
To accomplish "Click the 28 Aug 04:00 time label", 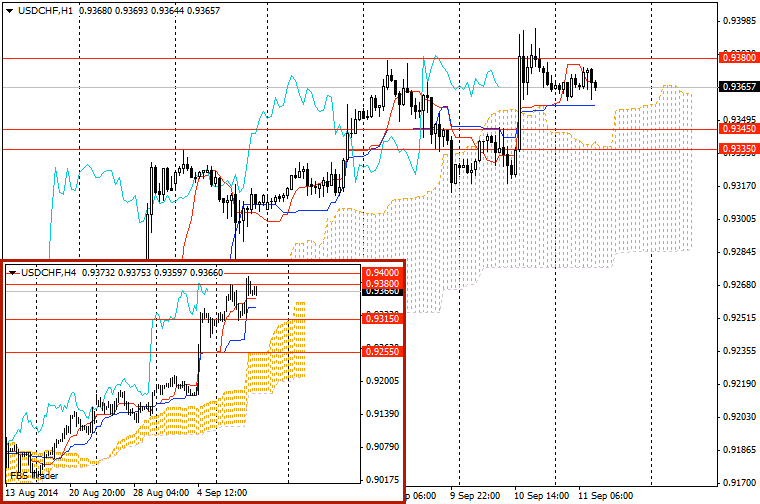I will pos(162,493).
